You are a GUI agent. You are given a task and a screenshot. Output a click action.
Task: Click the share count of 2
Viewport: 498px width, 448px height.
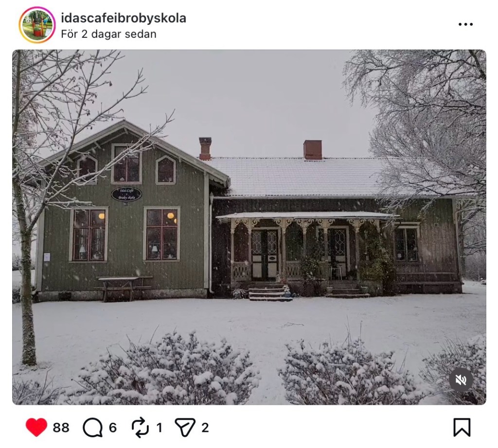pyautogui.click(x=205, y=428)
